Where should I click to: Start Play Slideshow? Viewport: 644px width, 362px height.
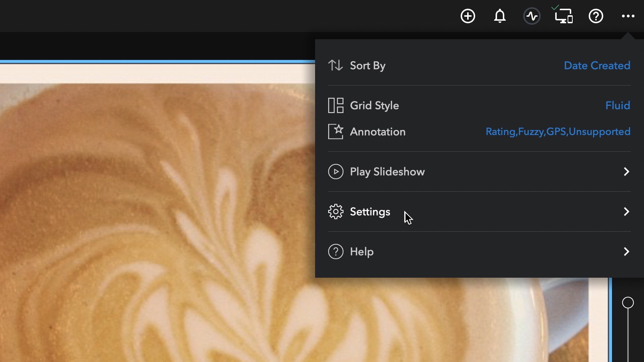click(x=479, y=172)
